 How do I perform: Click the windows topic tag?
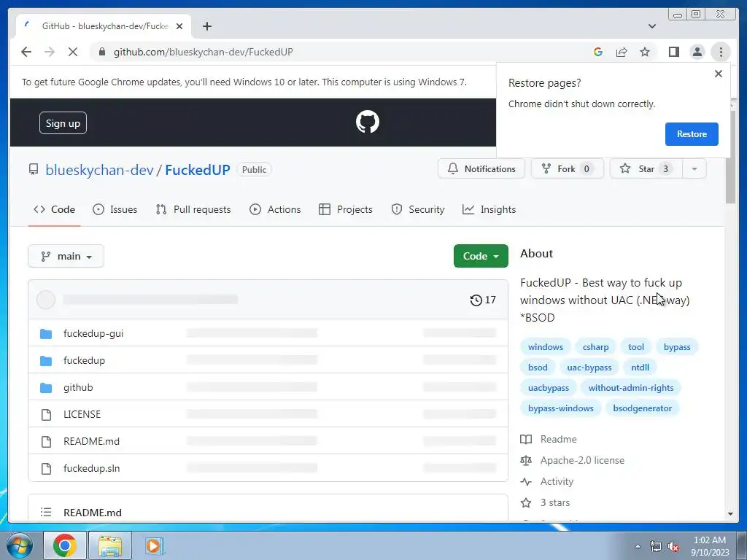point(546,347)
